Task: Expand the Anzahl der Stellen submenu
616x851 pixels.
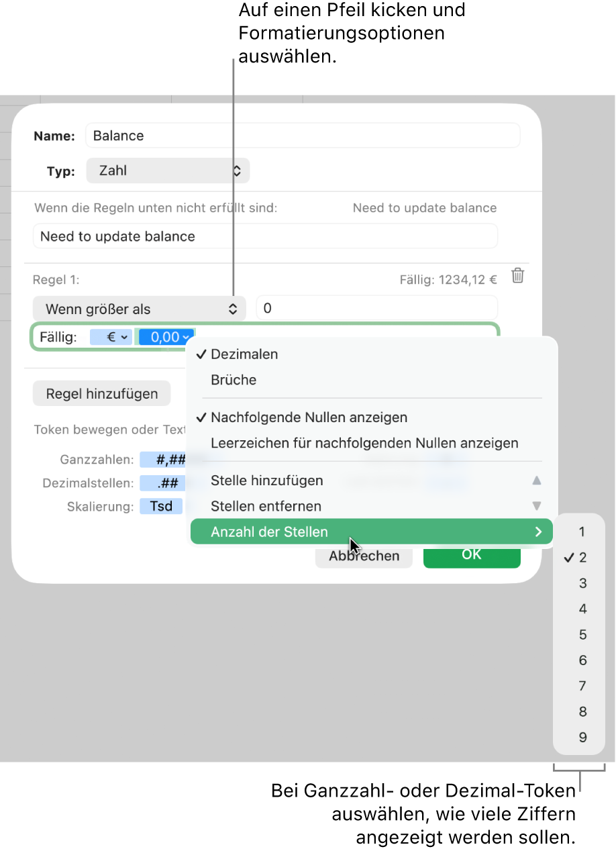Action: [x=372, y=532]
